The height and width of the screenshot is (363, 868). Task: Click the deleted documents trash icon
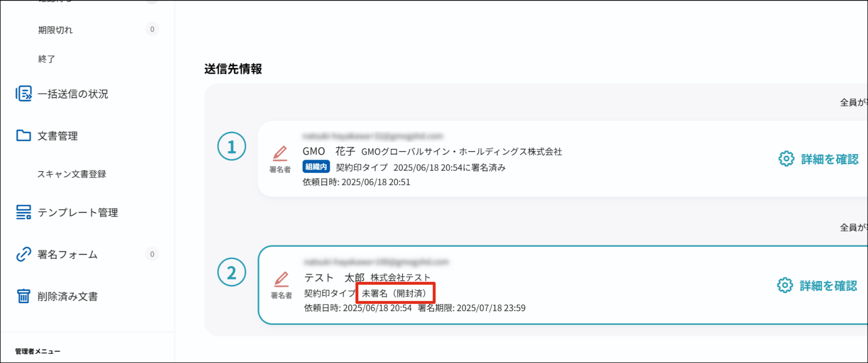coord(23,296)
